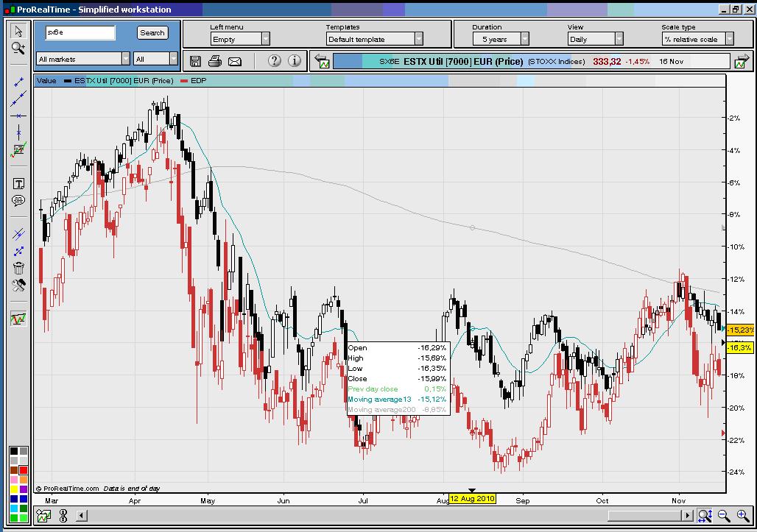Screen dimensions: 757x532
Task: Go to previous instrument chart arrow
Action: [x=322, y=61]
